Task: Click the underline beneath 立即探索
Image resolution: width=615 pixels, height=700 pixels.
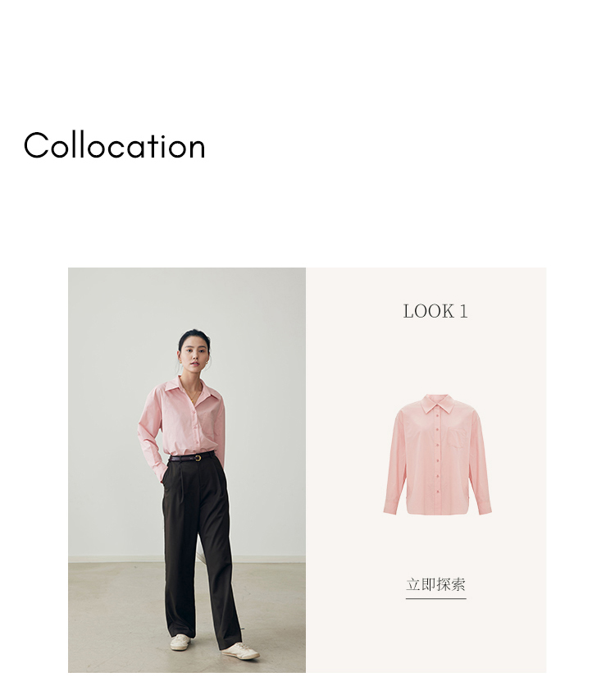Action: coord(435,598)
